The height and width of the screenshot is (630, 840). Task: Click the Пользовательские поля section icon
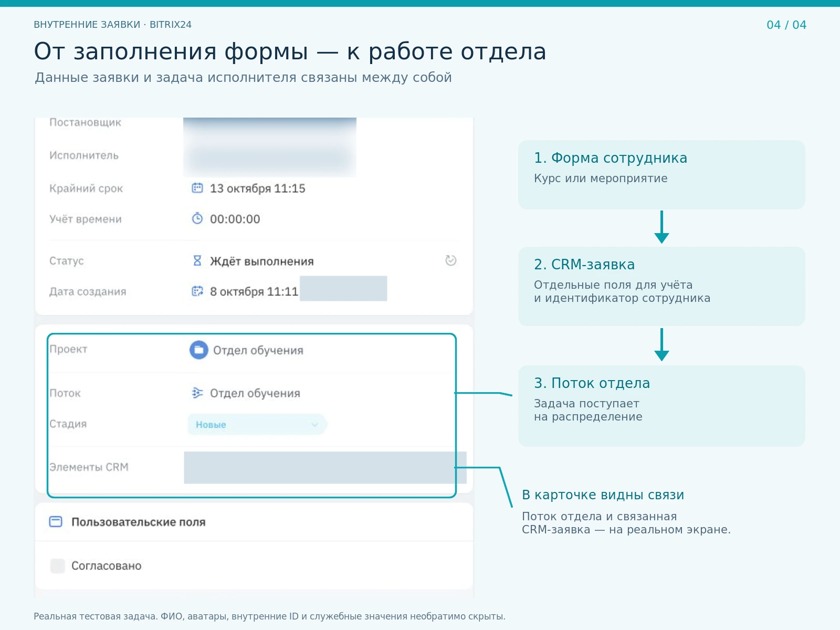(x=56, y=522)
